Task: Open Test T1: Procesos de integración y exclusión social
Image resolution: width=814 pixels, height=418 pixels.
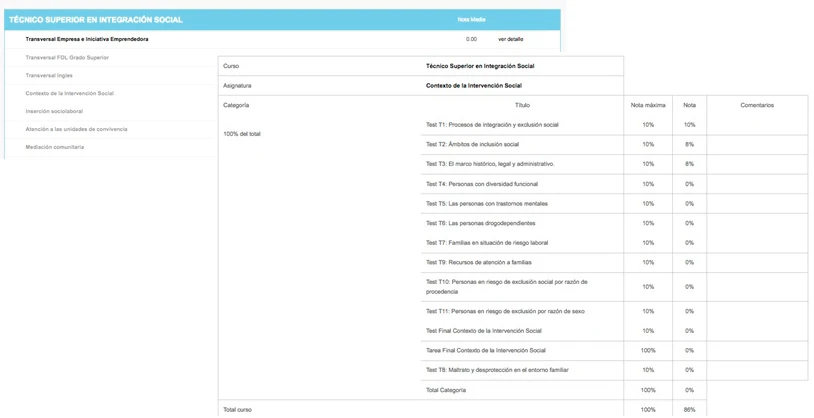Action: click(x=492, y=125)
